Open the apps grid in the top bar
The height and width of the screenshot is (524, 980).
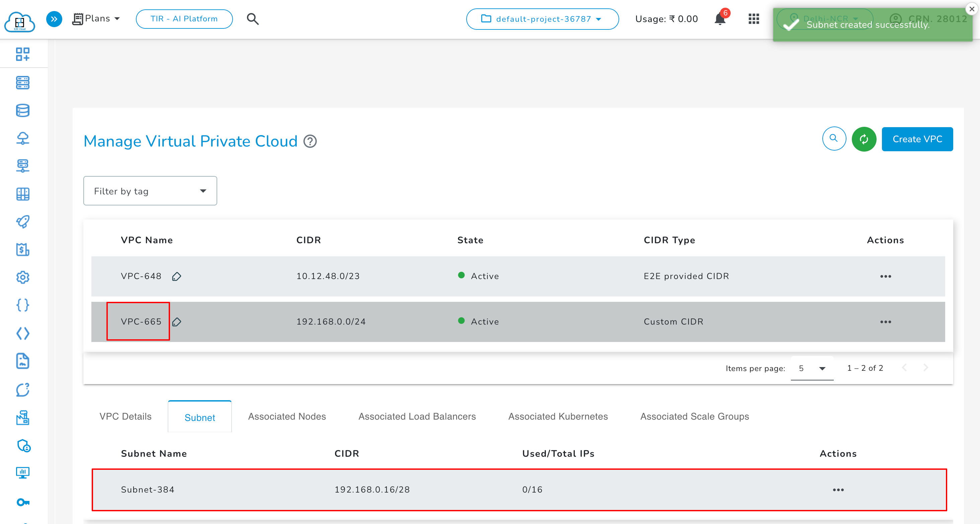(754, 19)
